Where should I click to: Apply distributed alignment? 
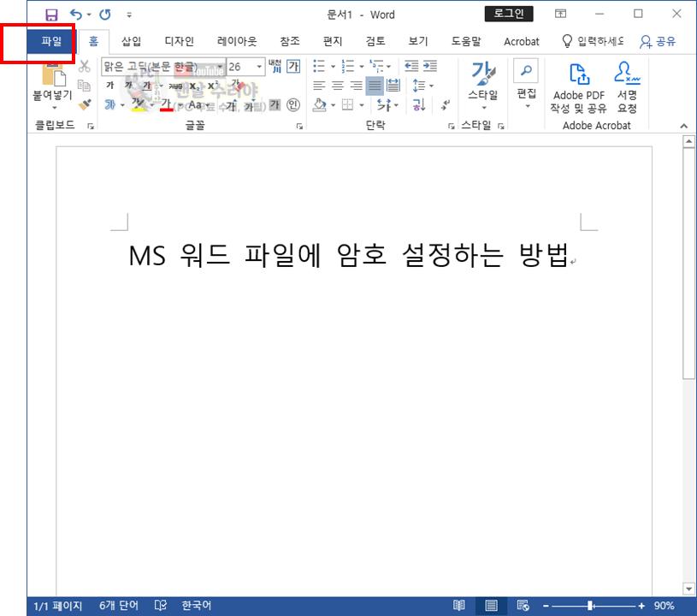[393, 86]
